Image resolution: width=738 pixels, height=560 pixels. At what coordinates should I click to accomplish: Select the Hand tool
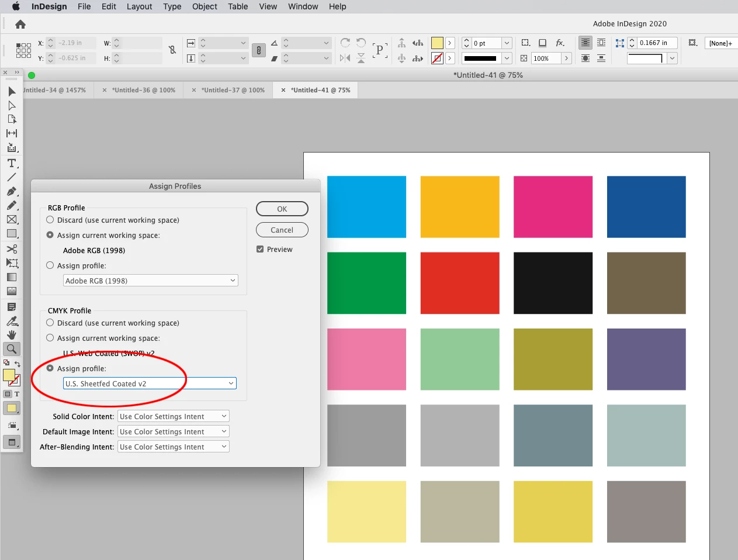pyautogui.click(x=12, y=335)
